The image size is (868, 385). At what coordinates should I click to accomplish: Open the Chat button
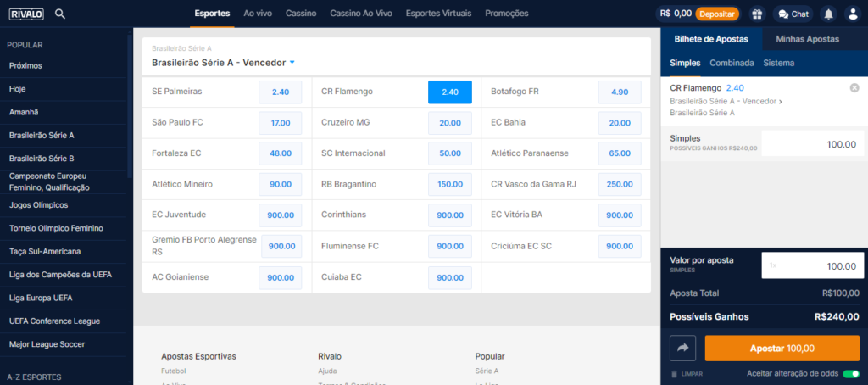pyautogui.click(x=793, y=14)
